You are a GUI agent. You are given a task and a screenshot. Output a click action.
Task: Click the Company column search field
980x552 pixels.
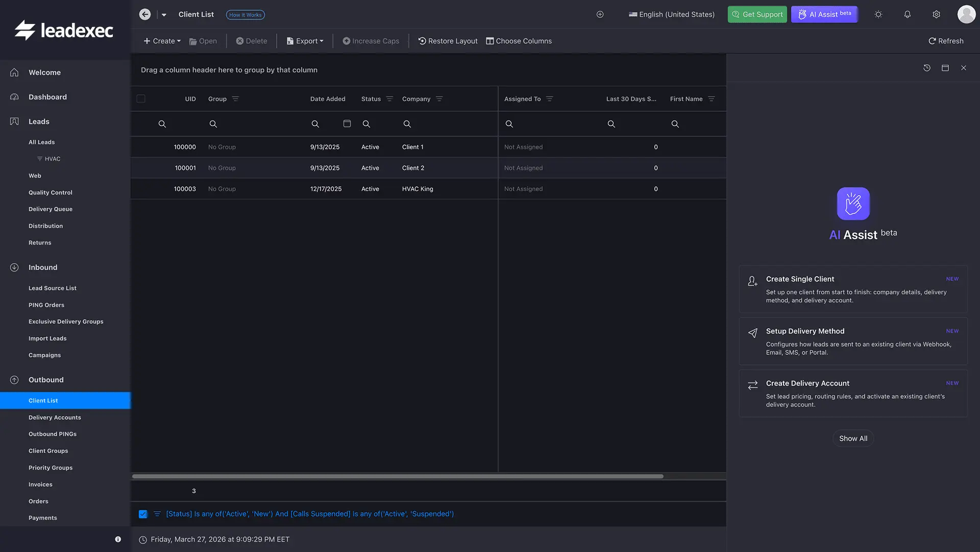pos(447,124)
